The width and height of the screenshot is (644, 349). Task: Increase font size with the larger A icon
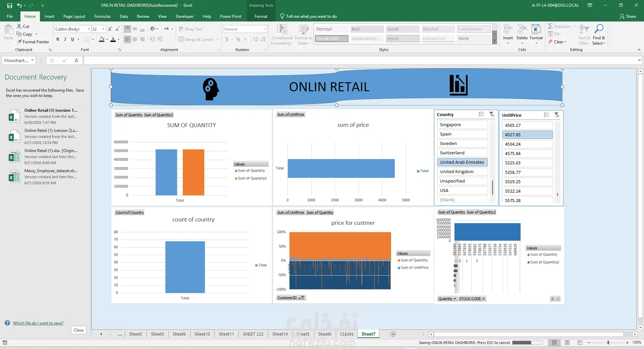tap(110, 29)
